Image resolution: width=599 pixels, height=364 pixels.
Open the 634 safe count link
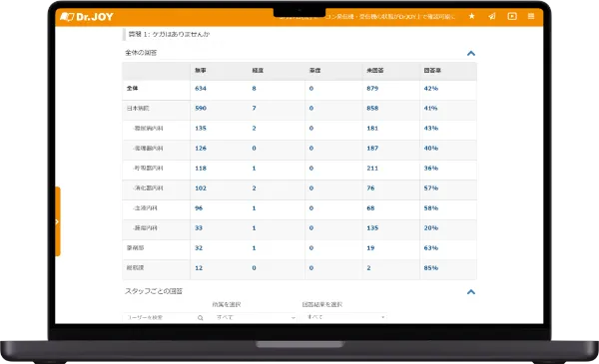(x=201, y=89)
